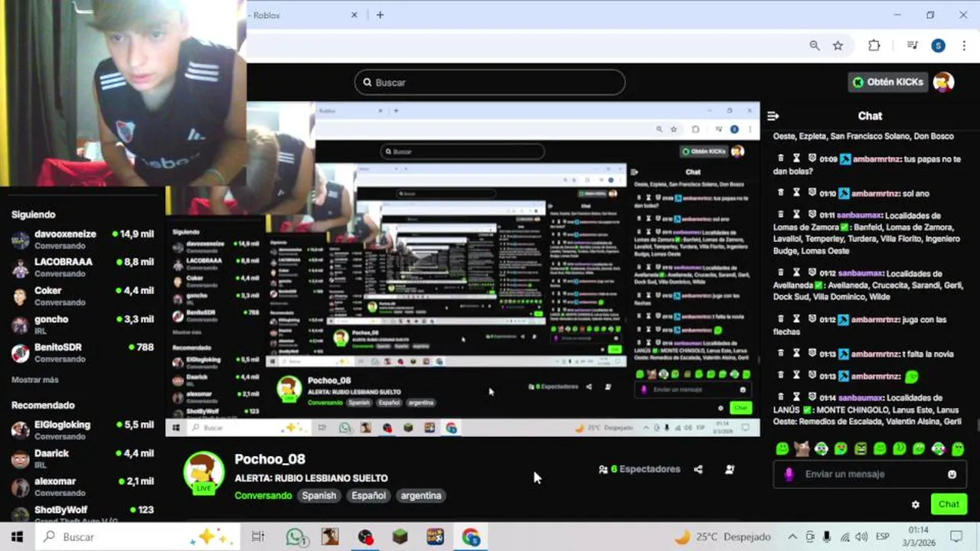Share the Pochoo_08 stream
Viewport: 980px width, 551px height.
coord(698,469)
